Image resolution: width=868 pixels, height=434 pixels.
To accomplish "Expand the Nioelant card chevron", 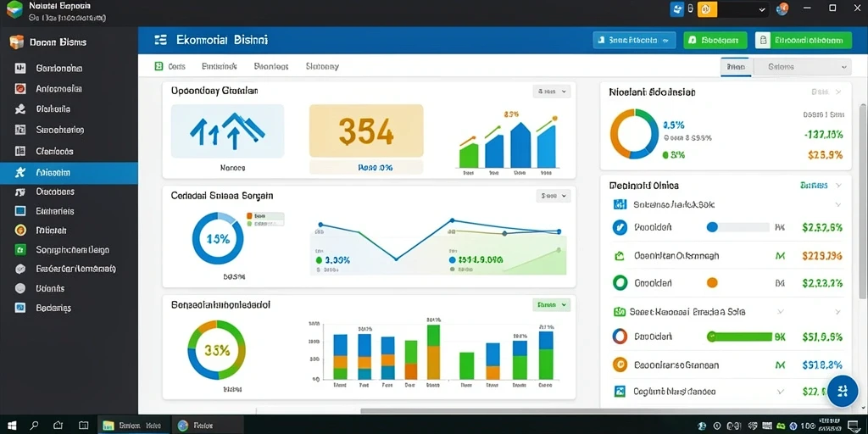I will tap(838, 92).
